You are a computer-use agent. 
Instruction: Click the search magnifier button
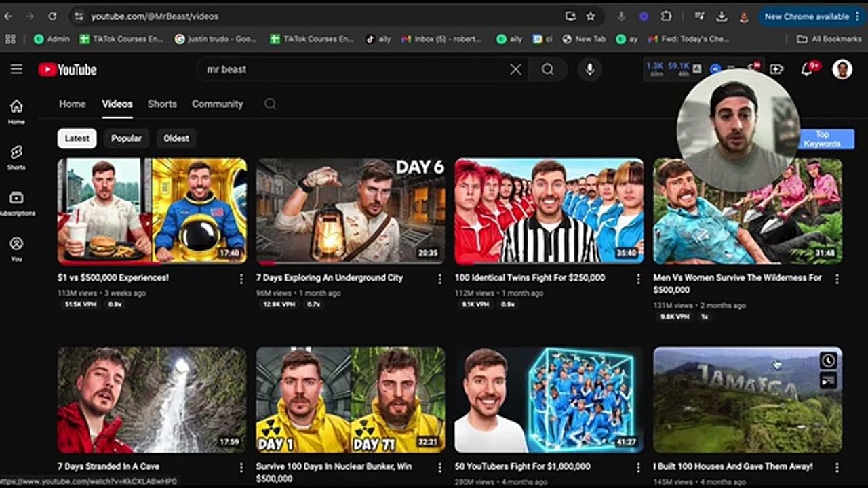pos(547,69)
